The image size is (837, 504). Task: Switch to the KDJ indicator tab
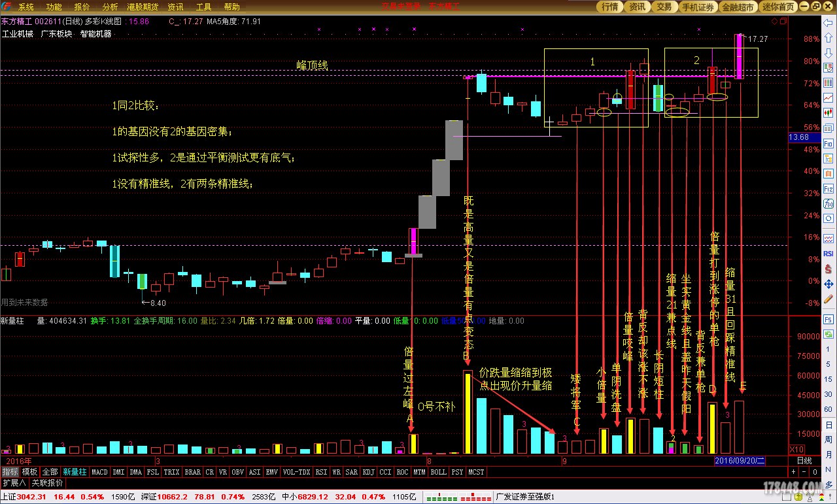(369, 472)
